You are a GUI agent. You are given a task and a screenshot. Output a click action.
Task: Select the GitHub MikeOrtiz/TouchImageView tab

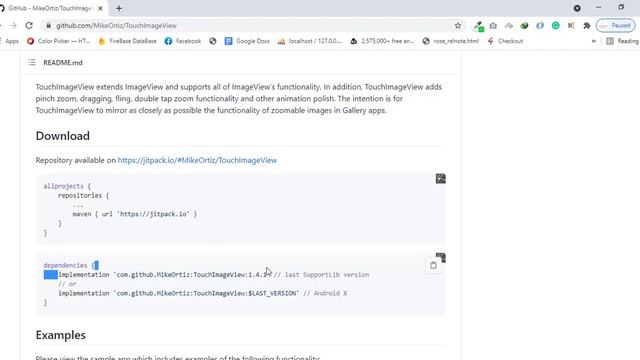tap(49, 8)
